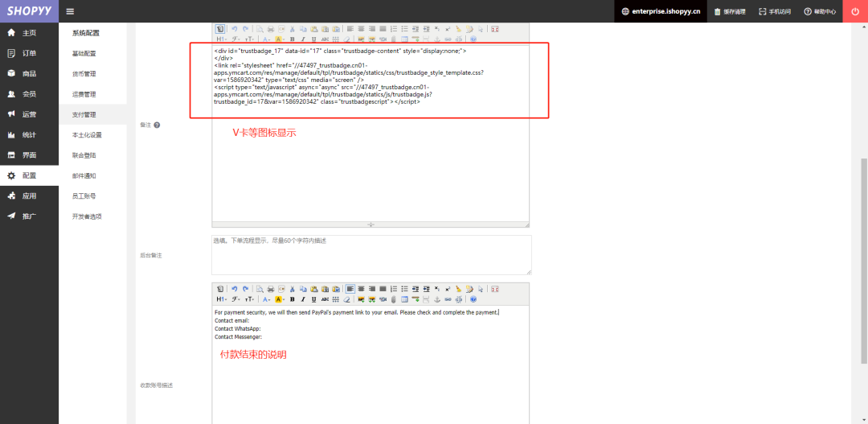The image size is (868, 424).
Task: Click into the 后台备注 text area
Action: pos(371,255)
